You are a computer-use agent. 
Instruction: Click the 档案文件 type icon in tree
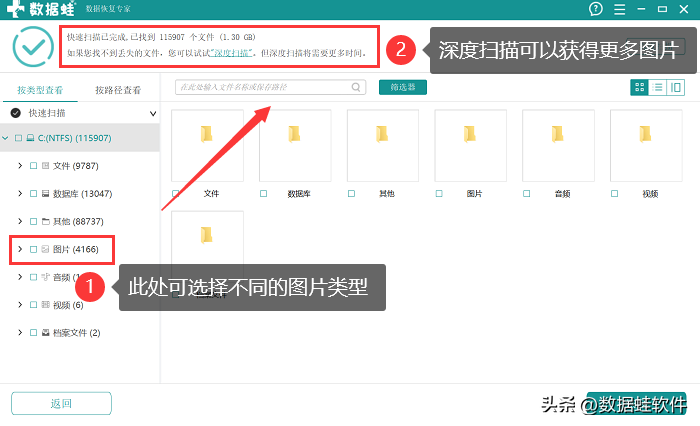coord(45,332)
